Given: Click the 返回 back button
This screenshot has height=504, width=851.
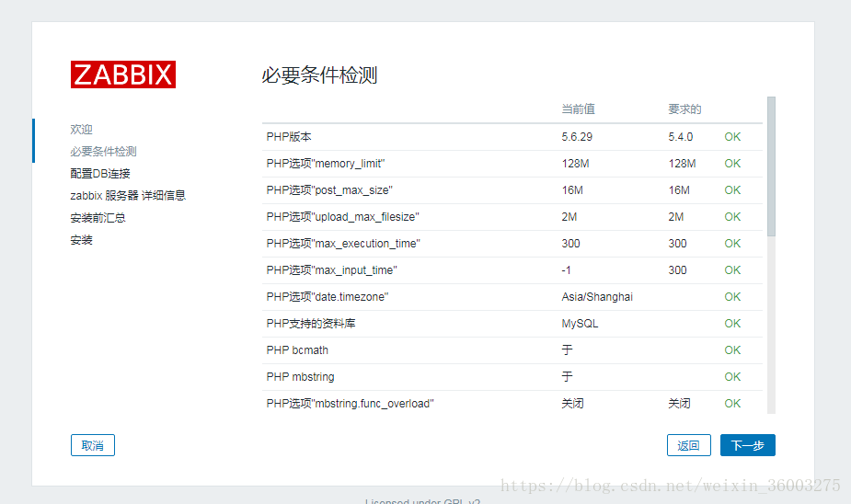Looking at the screenshot, I should coord(689,445).
